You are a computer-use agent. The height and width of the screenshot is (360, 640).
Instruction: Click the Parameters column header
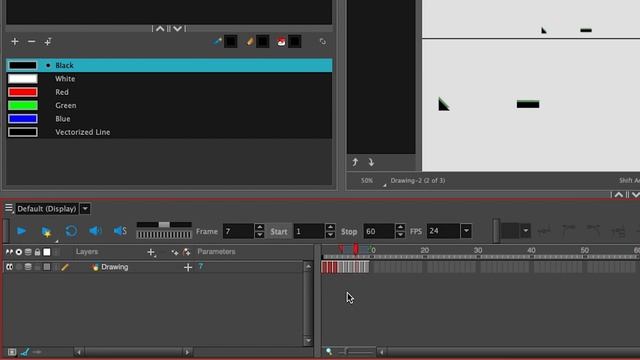pos(216,252)
